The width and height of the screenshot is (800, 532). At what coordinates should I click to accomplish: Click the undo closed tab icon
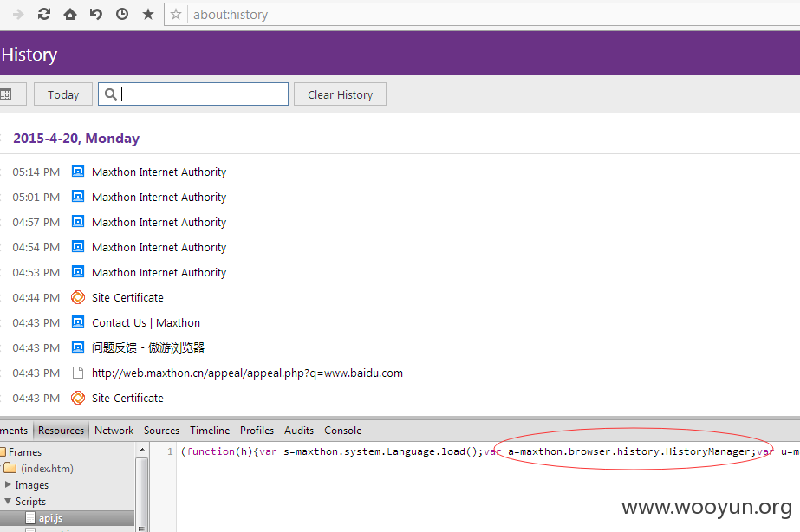[x=96, y=14]
